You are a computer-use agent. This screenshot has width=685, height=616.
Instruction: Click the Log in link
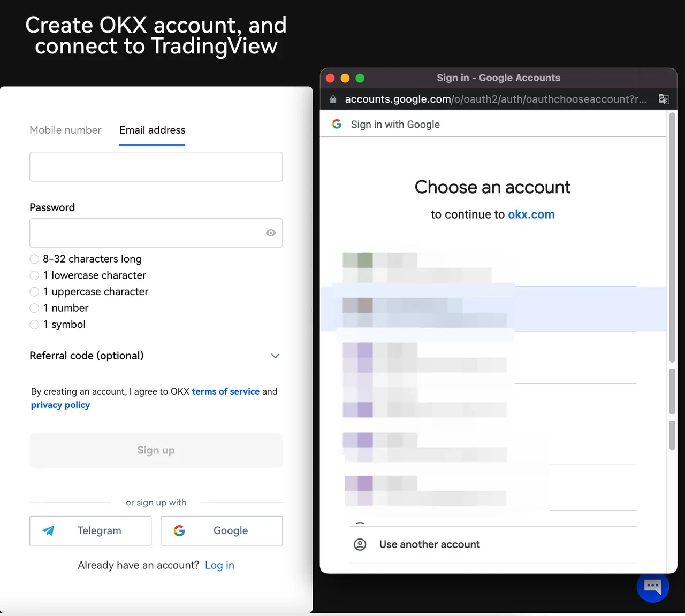click(x=219, y=565)
